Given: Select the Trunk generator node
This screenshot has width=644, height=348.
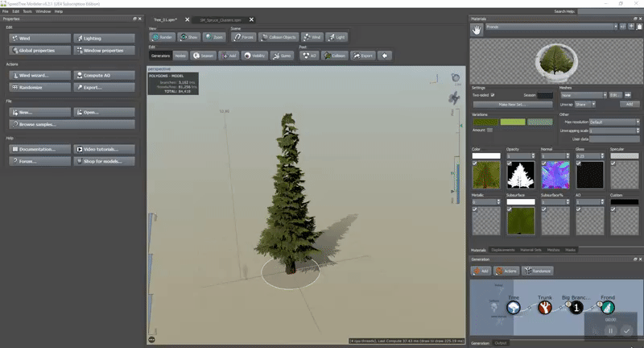Looking at the screenshot, I should point(544,307).
